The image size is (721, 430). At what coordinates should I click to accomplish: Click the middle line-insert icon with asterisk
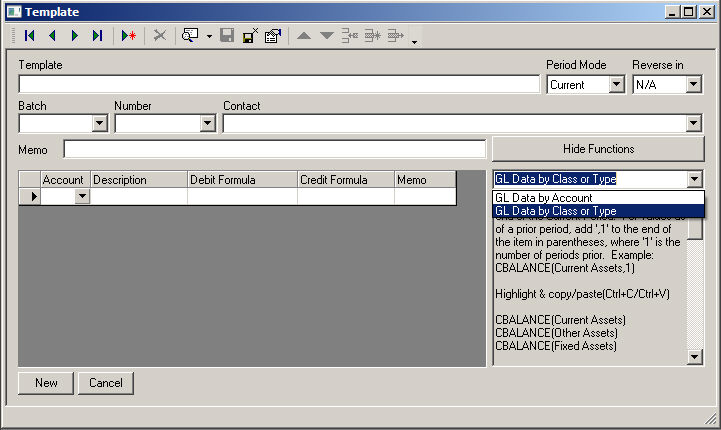pos(372,35)
